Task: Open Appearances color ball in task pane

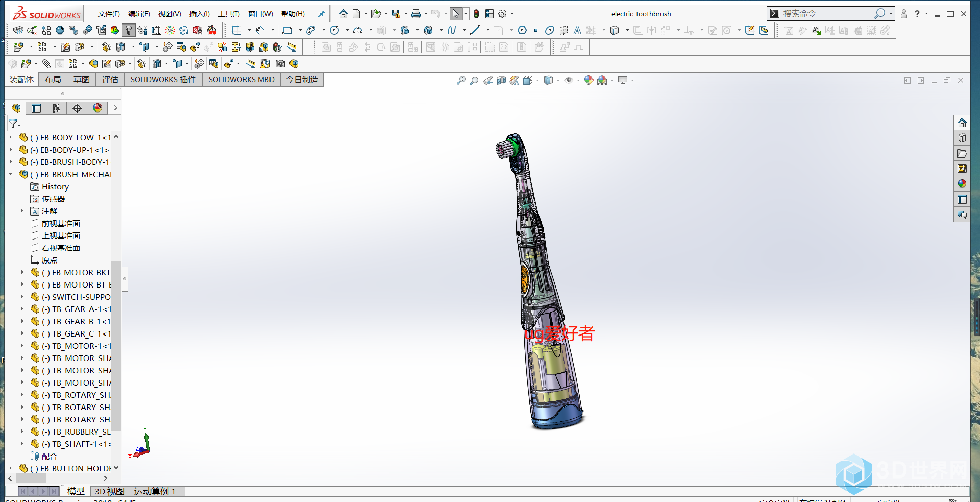Action: 962,184
